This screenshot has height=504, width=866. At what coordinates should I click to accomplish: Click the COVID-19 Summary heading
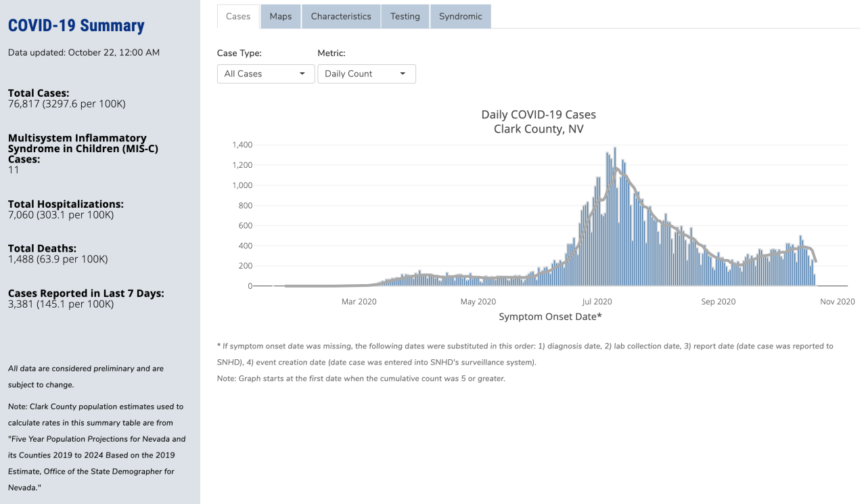click(x=76, y=26)
